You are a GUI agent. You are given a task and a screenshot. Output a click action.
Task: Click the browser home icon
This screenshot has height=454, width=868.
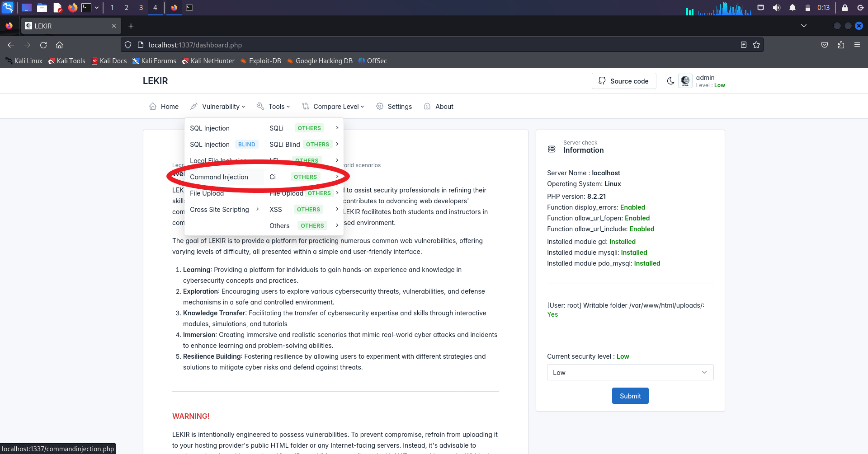59,45
